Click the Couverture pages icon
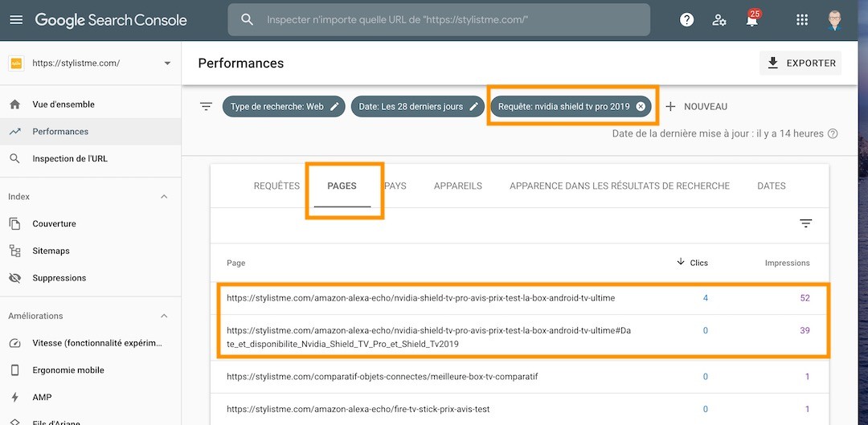 coord(15,223)
